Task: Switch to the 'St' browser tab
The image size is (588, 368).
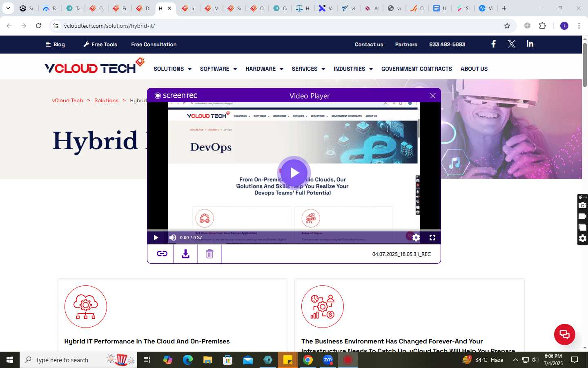Action: point(463,8)
